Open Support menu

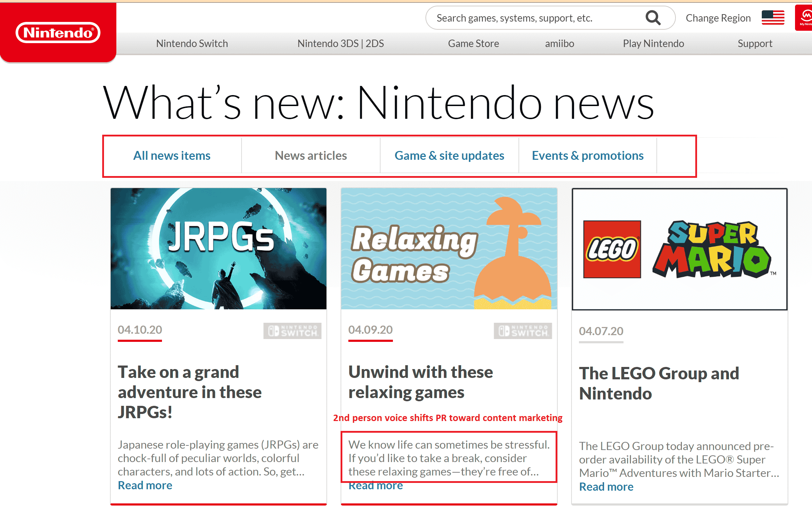(x=755, y=43)
